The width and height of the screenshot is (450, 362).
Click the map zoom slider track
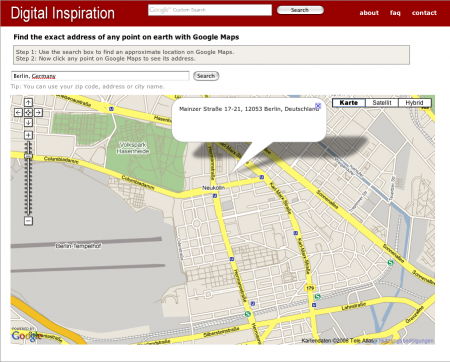point(29,178)
